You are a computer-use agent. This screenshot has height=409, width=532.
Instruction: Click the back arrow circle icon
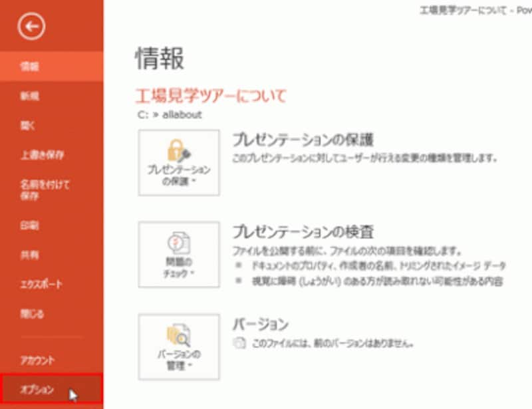pyautogui.click(x=31, y=27)
